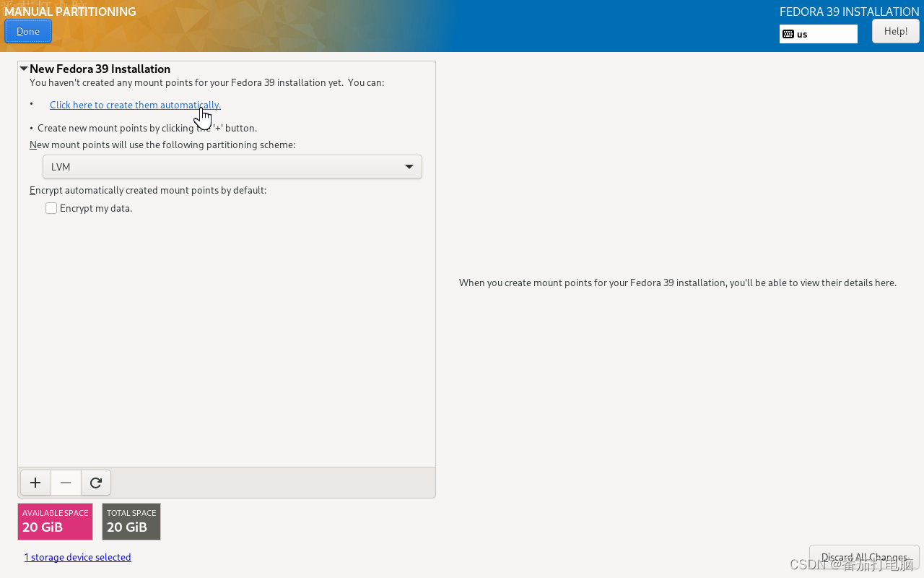Screen dimensions: 924x578
Task: Open the Help! button
Action: coord(896,31)
